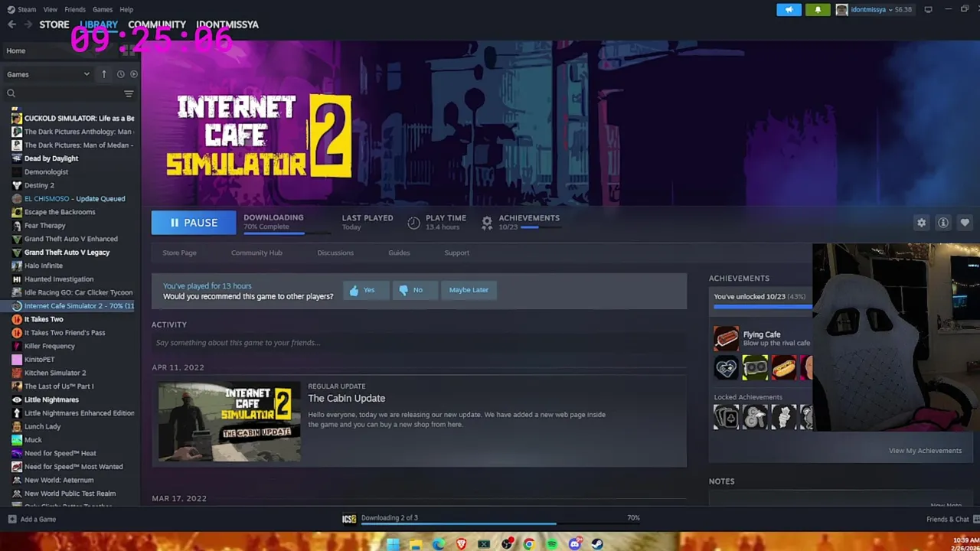Go to the STORE tab
The height and width of the screenshot is (551, 980).
pyautogui.click(x=54, y=24)
